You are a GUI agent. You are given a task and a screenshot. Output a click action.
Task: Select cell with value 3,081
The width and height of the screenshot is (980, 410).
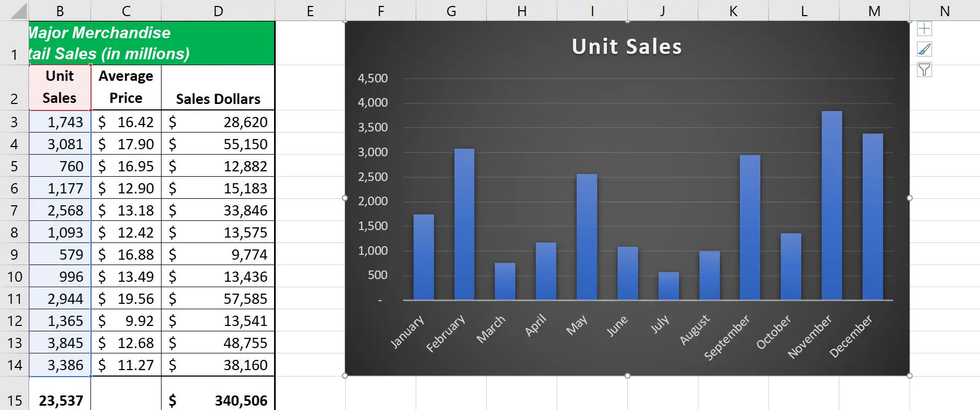(60, 144)
